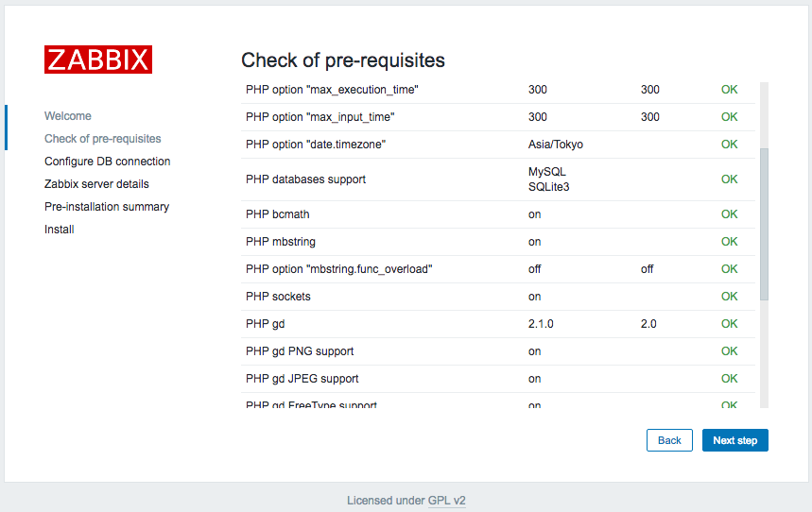The width and height of the screenshot is (812, 512).
Task: Click the Asia/Tokyo timezone value
Action: [x=555, y=145]
